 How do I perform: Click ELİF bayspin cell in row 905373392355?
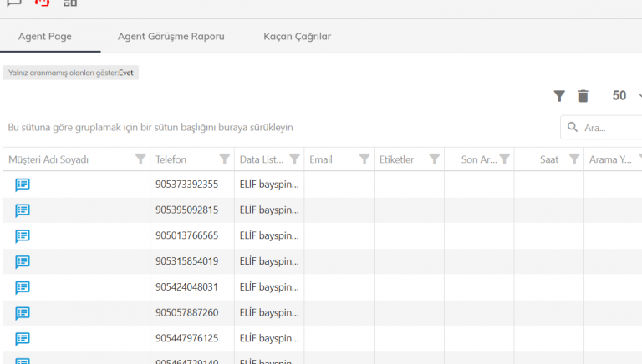click(269, 185)
